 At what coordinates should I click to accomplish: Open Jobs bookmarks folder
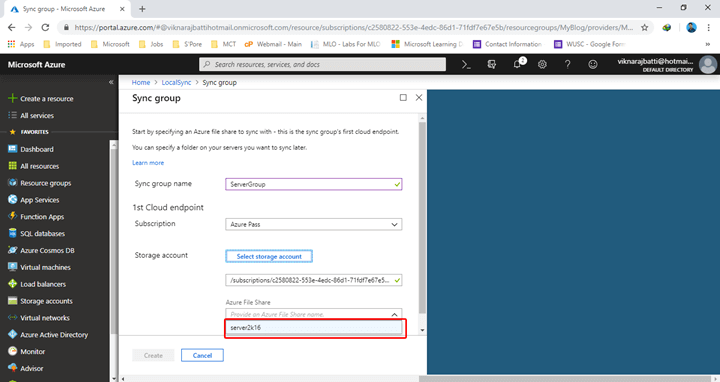(151, 44)
